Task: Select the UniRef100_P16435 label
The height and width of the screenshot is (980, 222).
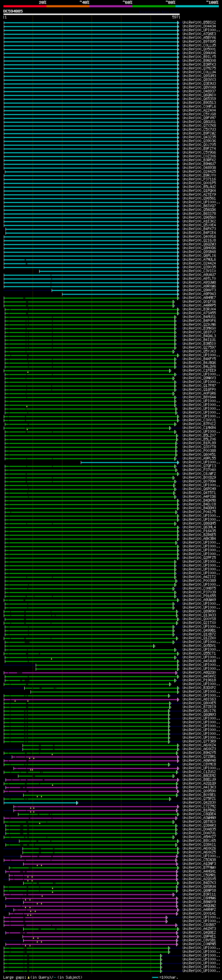Action: pyautogui.click(x=199, y=531)
